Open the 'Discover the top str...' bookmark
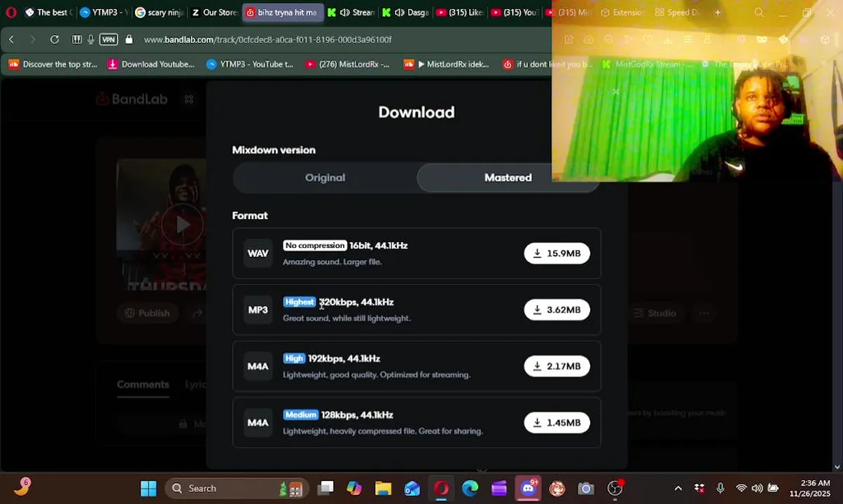 (x=53, y=64)
